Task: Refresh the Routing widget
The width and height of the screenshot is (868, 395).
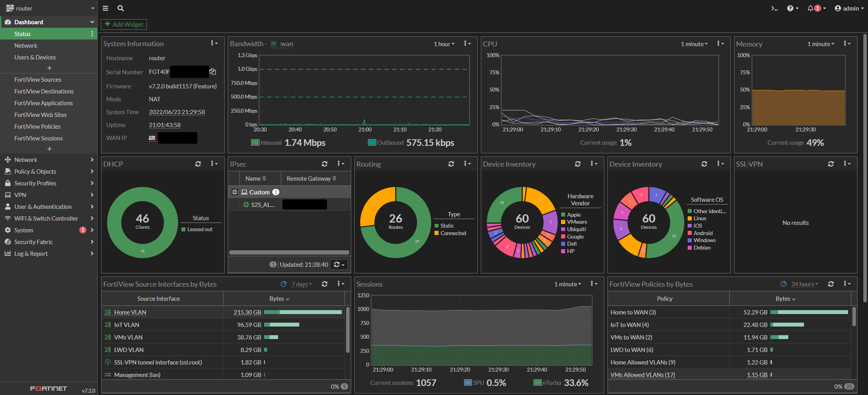Action: pos(451,164)
